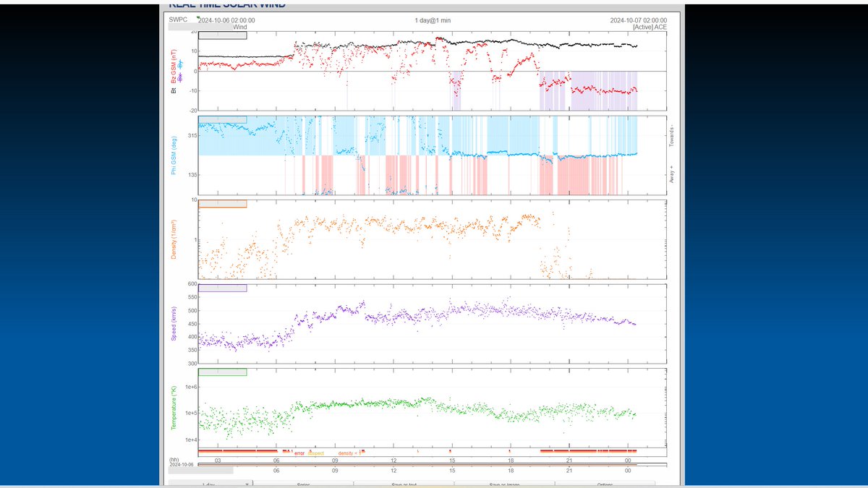Click the green marker above the start timestamp

197,17
